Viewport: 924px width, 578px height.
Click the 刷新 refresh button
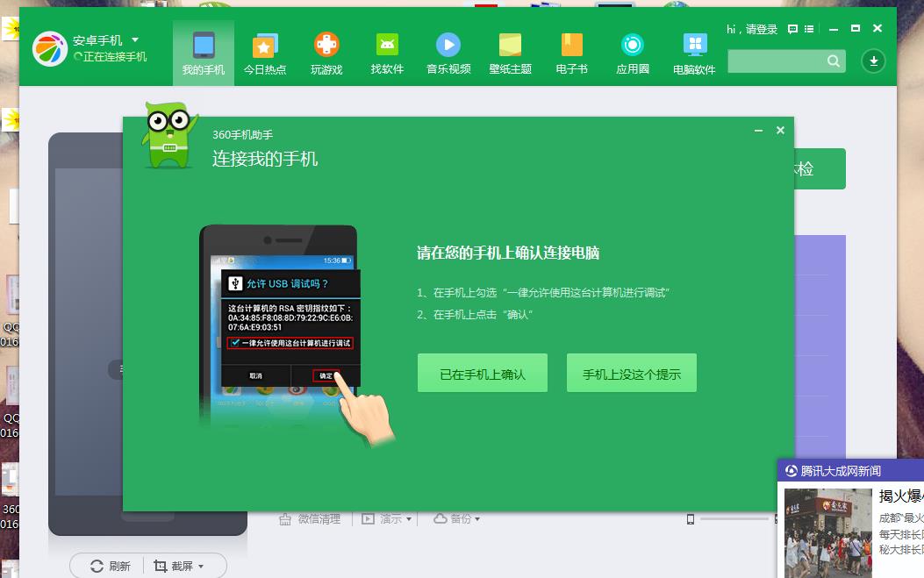[111, 567]
